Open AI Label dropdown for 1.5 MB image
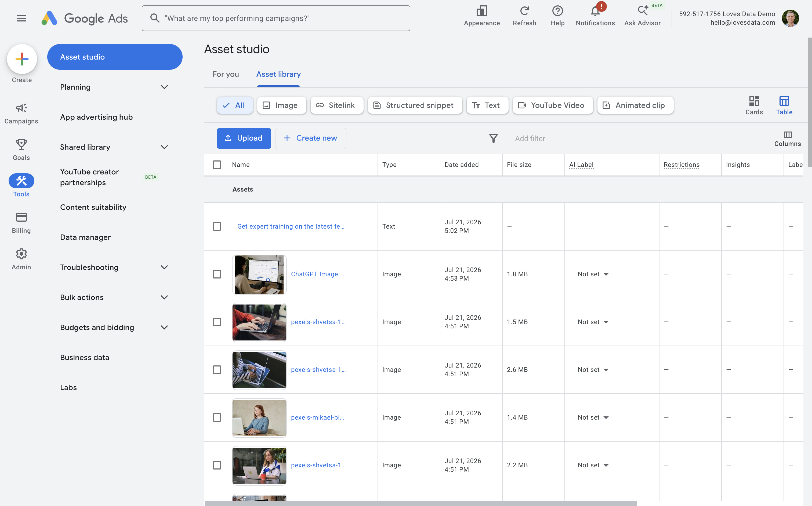Screen dimensions: 812x506 coord(593,322)
